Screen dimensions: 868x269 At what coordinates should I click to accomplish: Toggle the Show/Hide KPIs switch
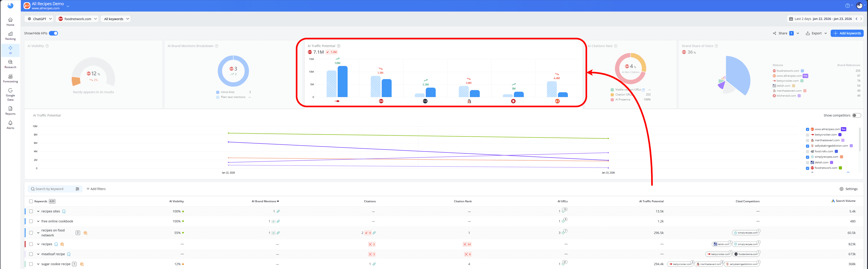[x=53, y=33]
